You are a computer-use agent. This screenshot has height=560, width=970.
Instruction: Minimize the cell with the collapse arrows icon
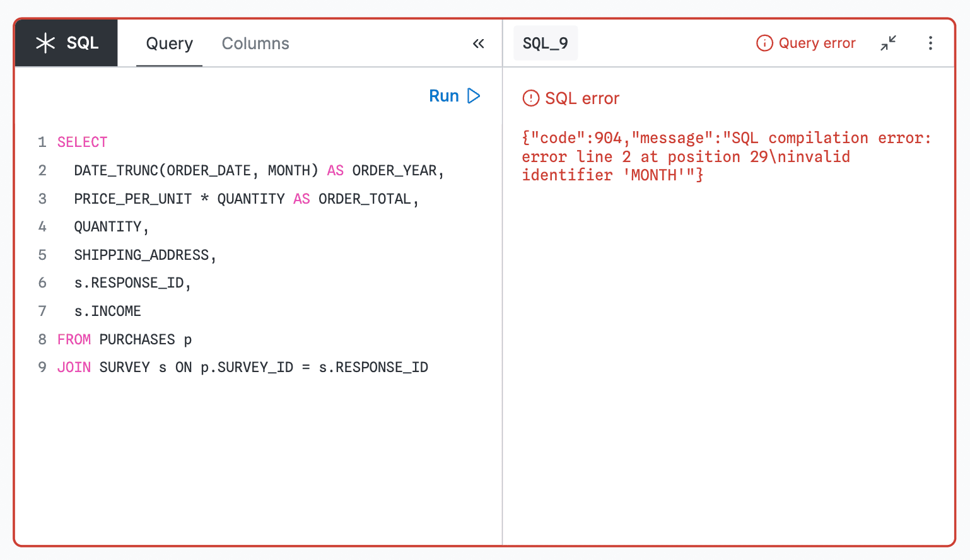click(889, 43)
